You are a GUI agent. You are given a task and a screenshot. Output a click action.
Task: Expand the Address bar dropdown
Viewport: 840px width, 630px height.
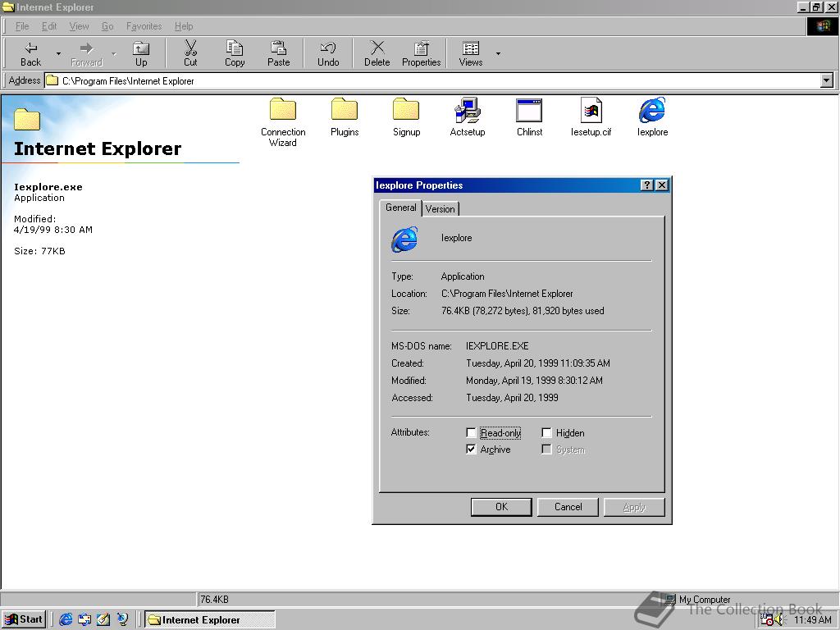pos(827,81)
